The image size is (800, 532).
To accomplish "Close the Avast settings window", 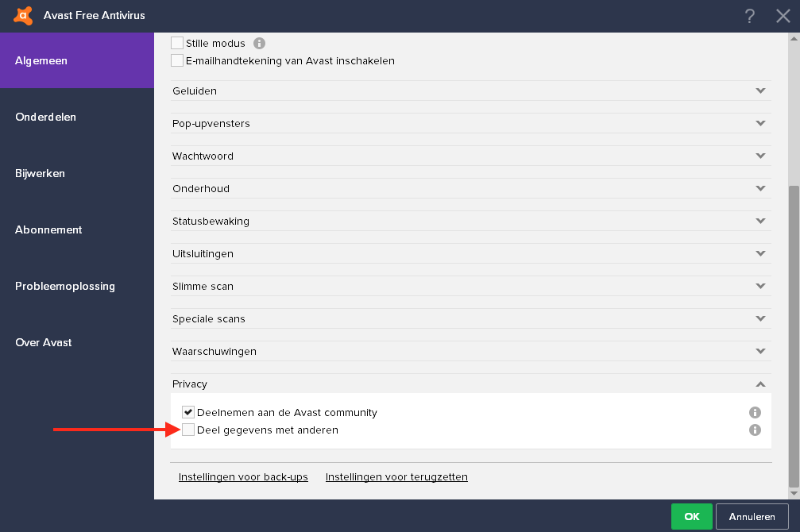I will [783, 16].
